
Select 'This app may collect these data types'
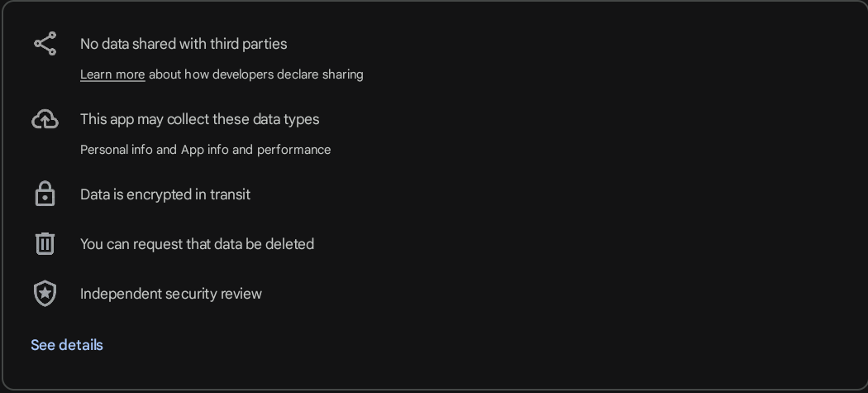point(199,119)
